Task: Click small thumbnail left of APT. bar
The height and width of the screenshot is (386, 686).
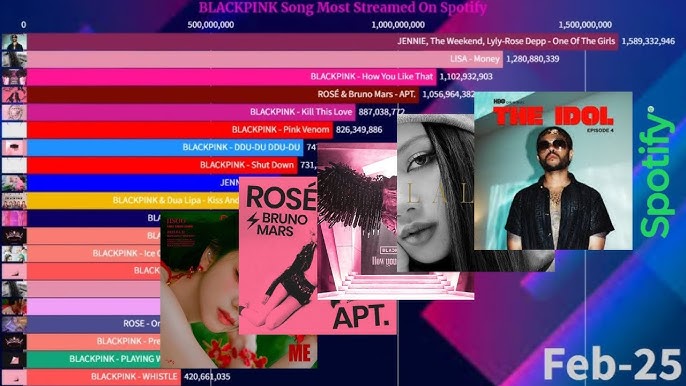Action: point(14,95)
